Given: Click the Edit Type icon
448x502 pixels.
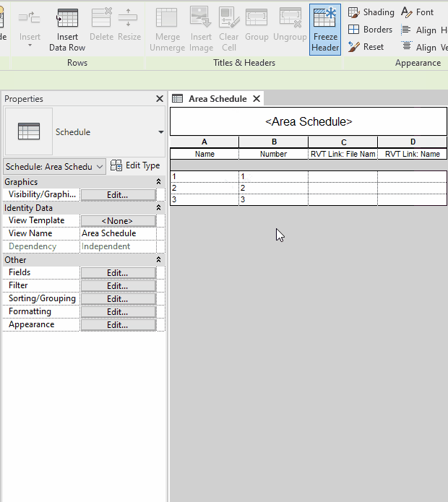Looking at the screenshot, I should coord(116,165).
